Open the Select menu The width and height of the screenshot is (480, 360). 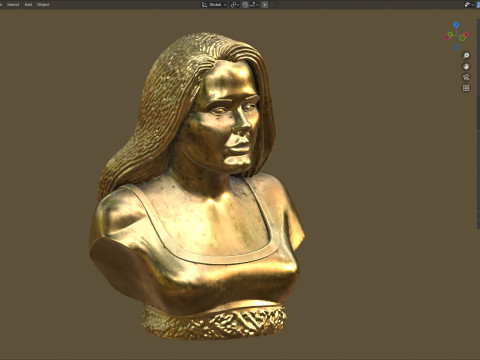click(x=13, y=5)
